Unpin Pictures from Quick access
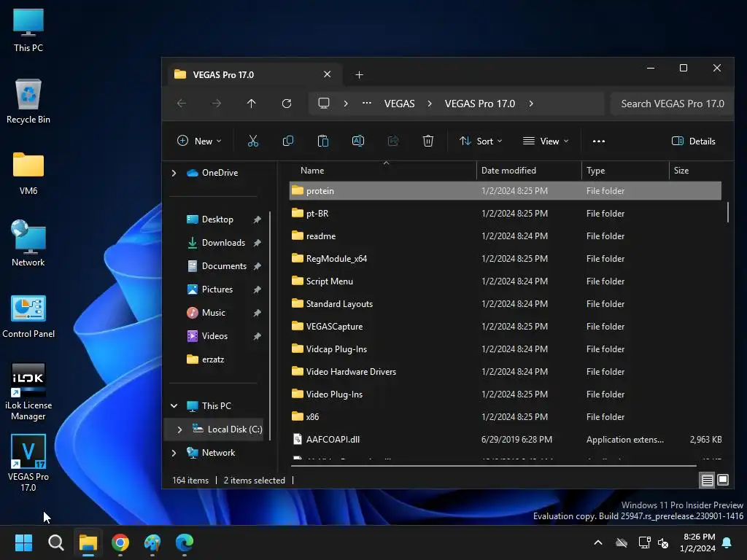This screenshot has width=747, height=560. [258, 289]
